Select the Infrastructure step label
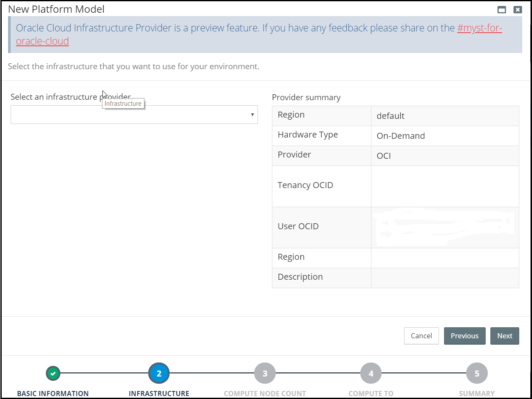The height and width of the screenshot is (399, 532). coord(159,393)
